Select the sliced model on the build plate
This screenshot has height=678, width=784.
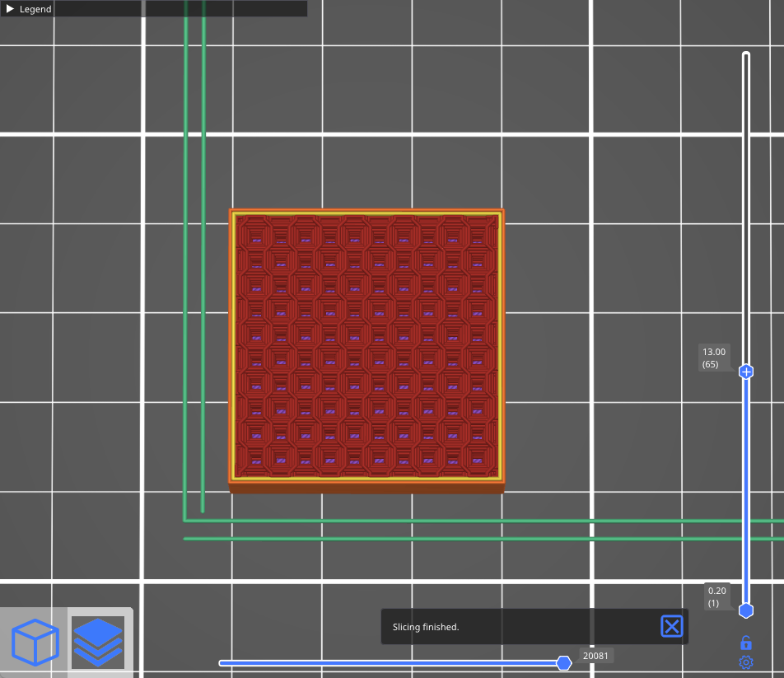[x=366, y=346]
